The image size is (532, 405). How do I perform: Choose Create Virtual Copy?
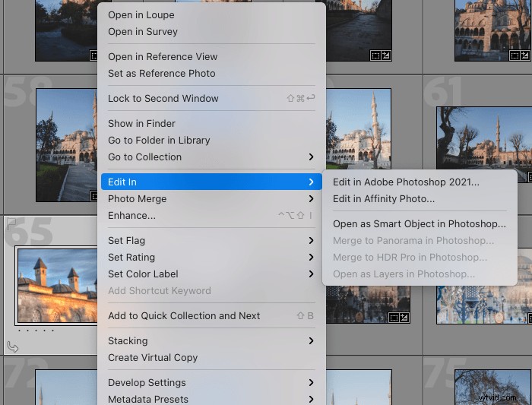tap(211, 358)
